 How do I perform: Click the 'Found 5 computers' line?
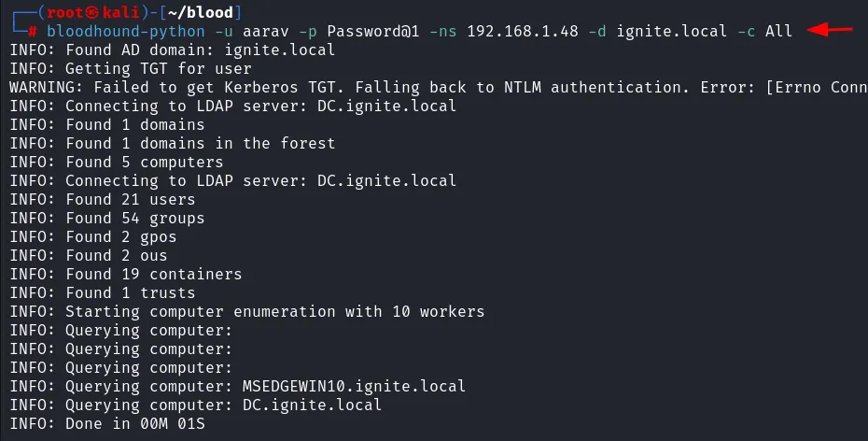(116, 162)
